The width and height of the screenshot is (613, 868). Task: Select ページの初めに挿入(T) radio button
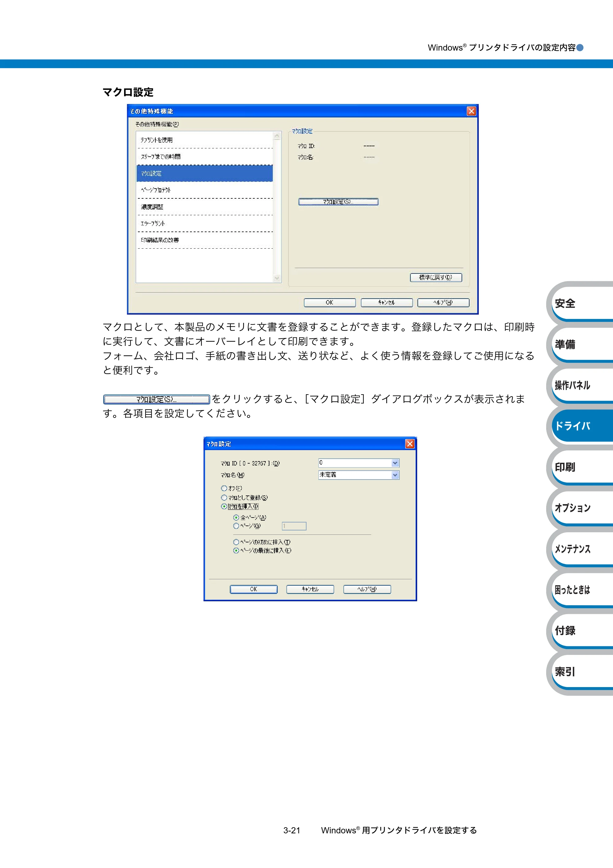pyautogui.click(x=236, y=542)
